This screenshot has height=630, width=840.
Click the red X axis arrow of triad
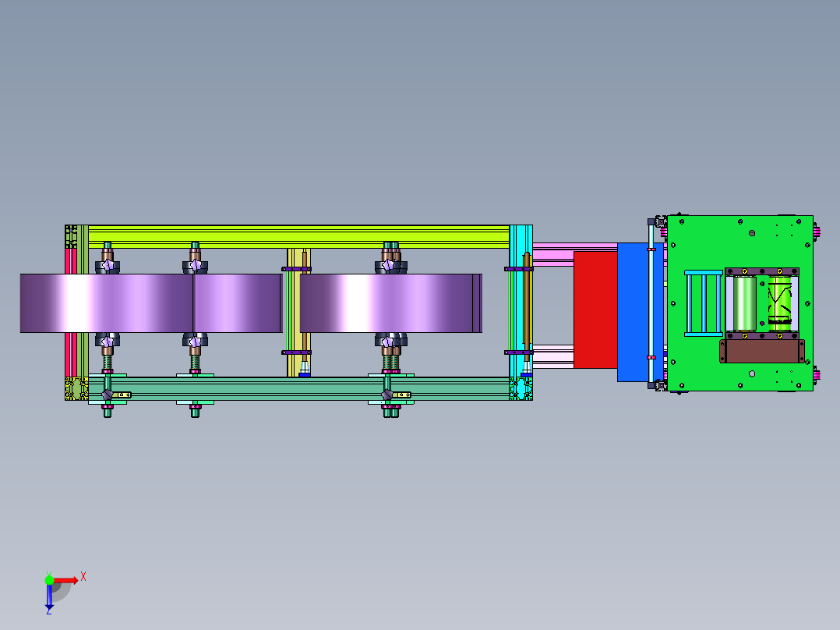66,580
